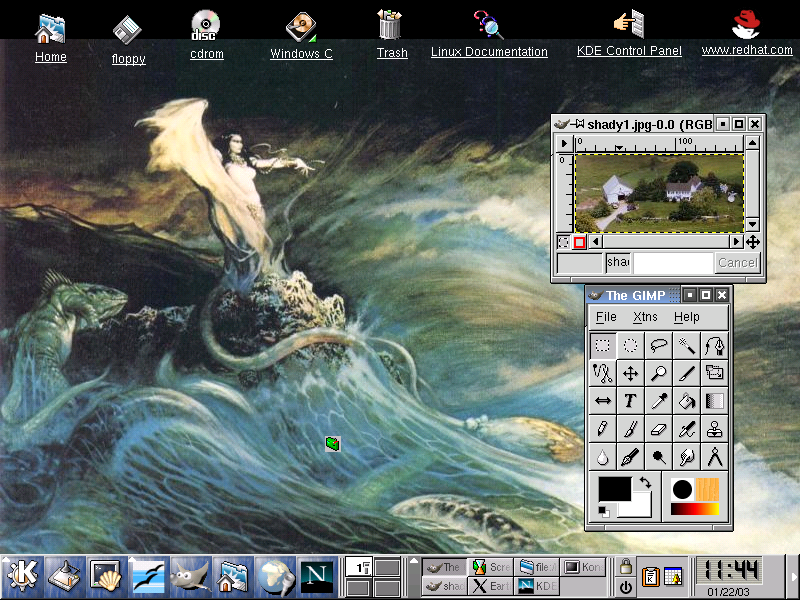Select the Elliptical selection tool
800x600 pixels.
click(x=631, y=345)
